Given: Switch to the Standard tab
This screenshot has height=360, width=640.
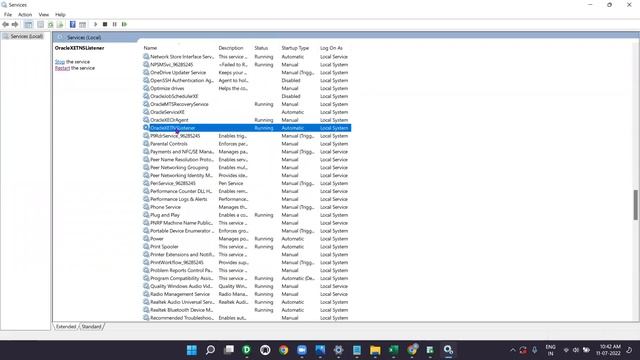Looking at the screenshot, I should point(91,327).
